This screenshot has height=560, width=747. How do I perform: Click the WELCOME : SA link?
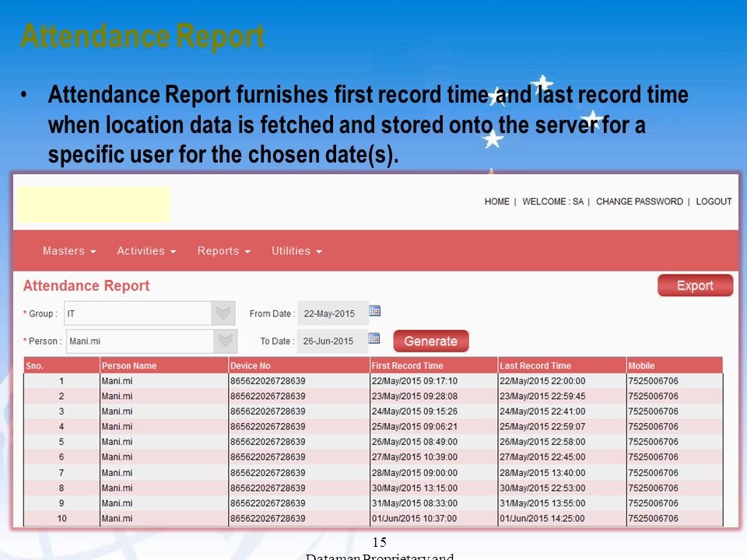click(x=552, y=201)
